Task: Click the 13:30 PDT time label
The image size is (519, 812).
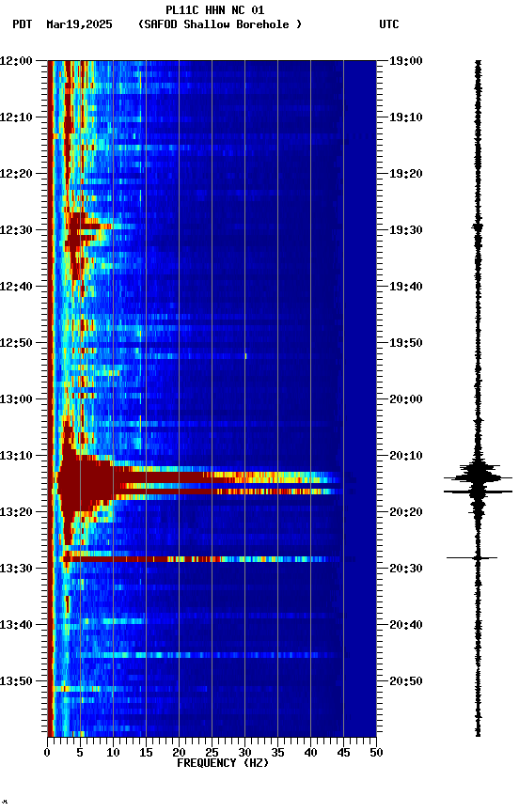Action: pyautogui.click(x=16, y=570)
